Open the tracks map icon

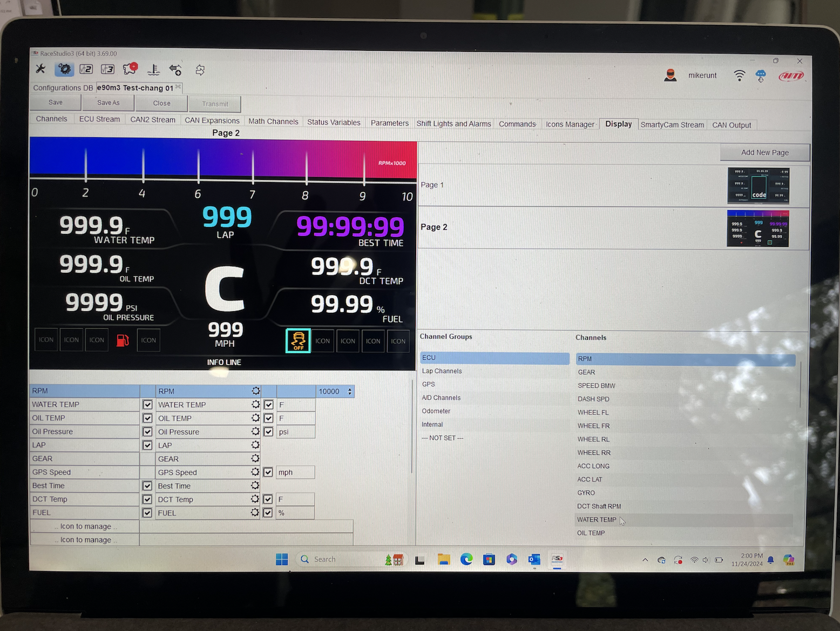(130, 68)
